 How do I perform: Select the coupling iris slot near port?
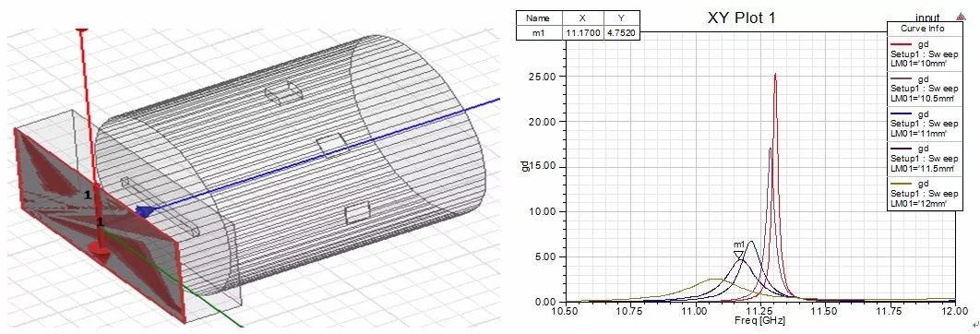pyautogui.click(x=160, y=207)
